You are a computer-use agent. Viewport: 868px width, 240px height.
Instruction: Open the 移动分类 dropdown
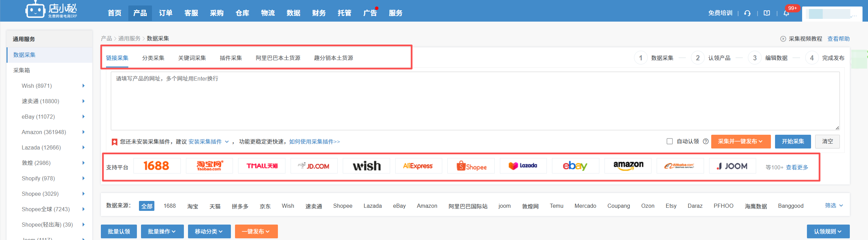pyautogui.click(x=209, y=231)
